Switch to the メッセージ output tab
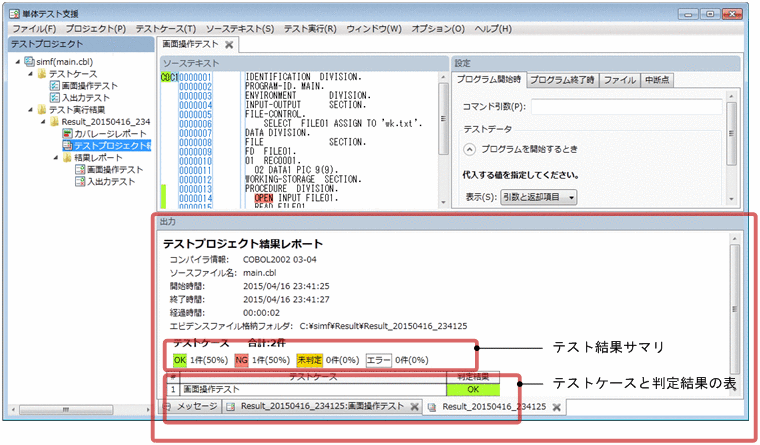 click(191, 406)
